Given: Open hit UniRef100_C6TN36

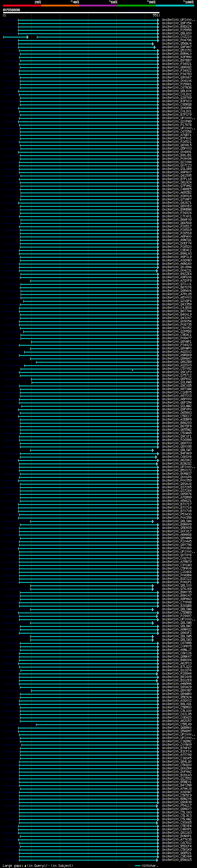Looking at the screenshot, I should (x=176, y=88).
